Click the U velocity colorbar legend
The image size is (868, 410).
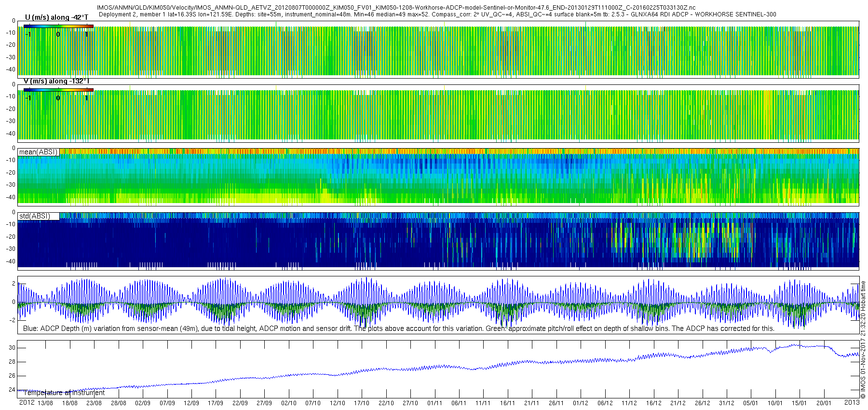tap(58, 26)
